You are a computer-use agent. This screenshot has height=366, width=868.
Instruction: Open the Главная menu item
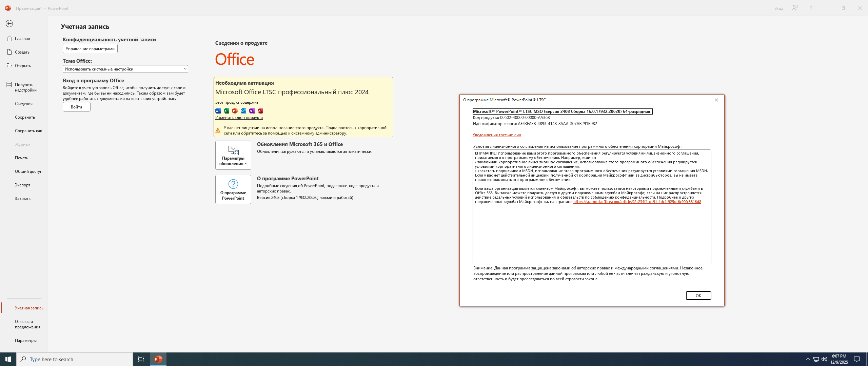[x=22, y=38]
